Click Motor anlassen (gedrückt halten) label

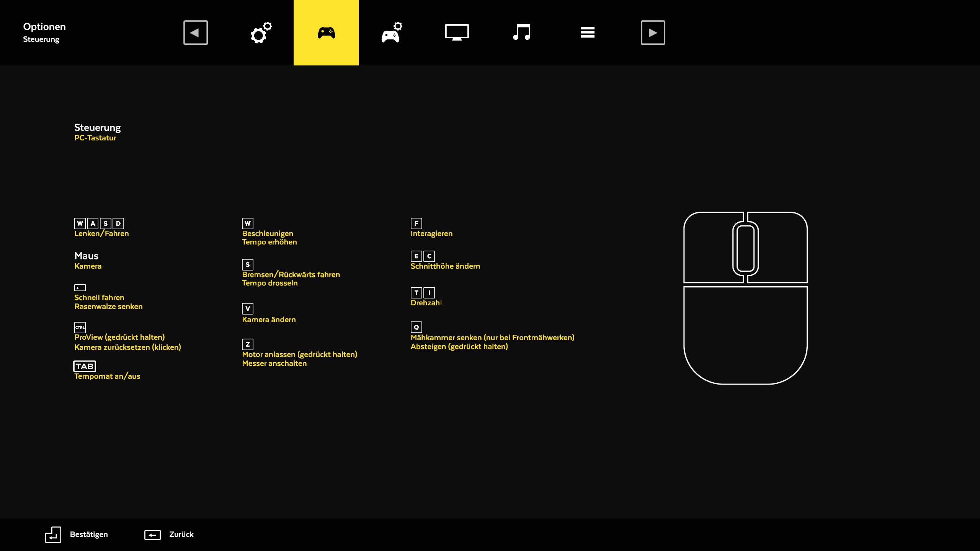coord(300,354)
